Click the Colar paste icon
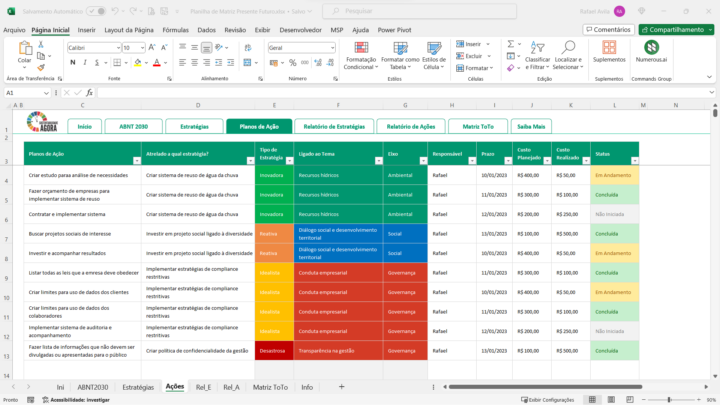720x405 pixels. coord(24,48)
